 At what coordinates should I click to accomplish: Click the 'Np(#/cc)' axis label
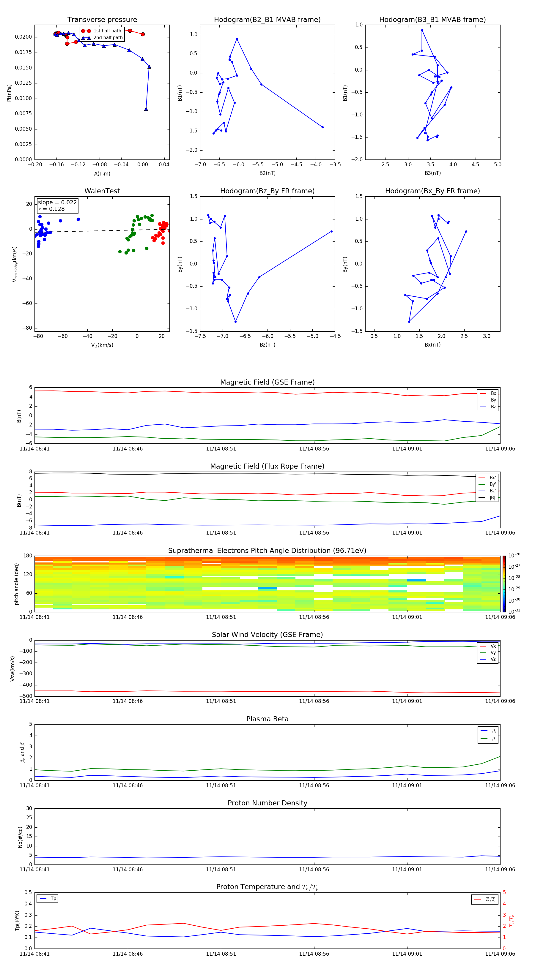click(x=20, y=837)
